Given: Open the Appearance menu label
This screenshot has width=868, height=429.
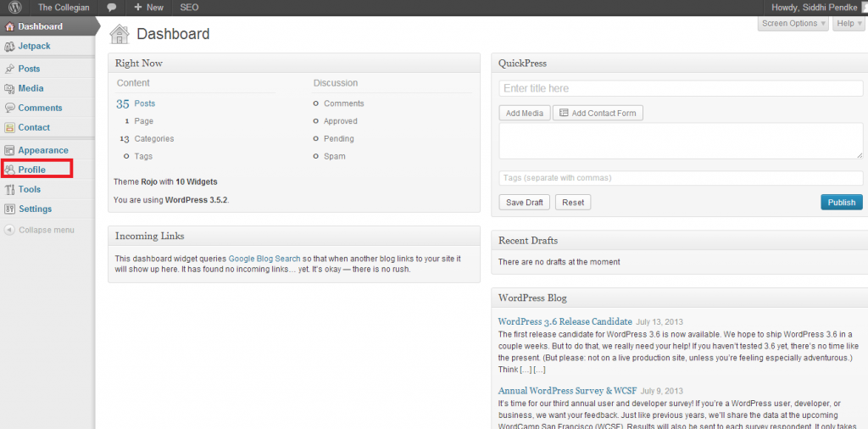Looking at the screenshot, I should coord(43,151).
